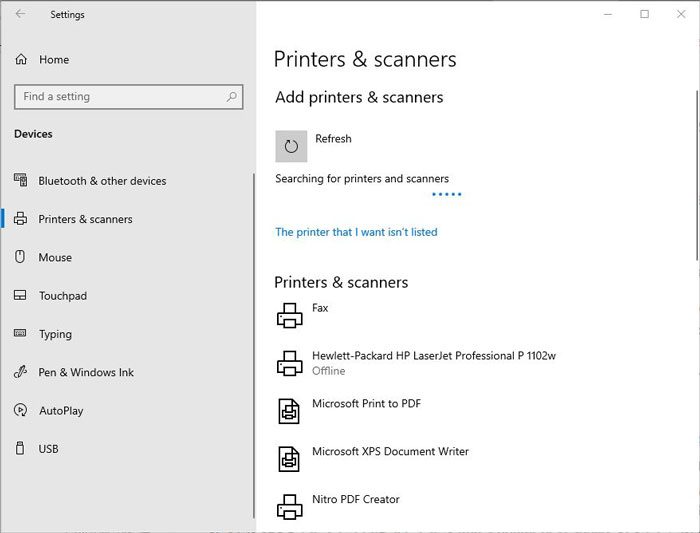
Task: Click the printer icon in sidebar
Action: click(21, 219)
